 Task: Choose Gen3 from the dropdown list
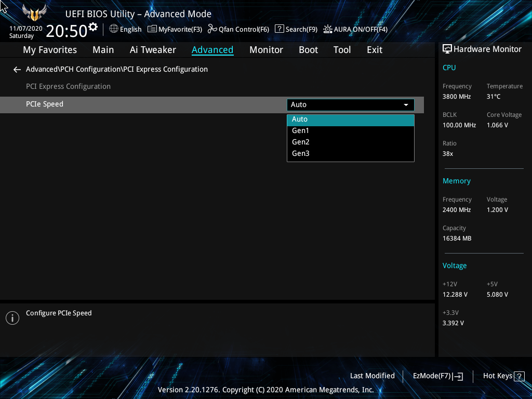(351, 153)
